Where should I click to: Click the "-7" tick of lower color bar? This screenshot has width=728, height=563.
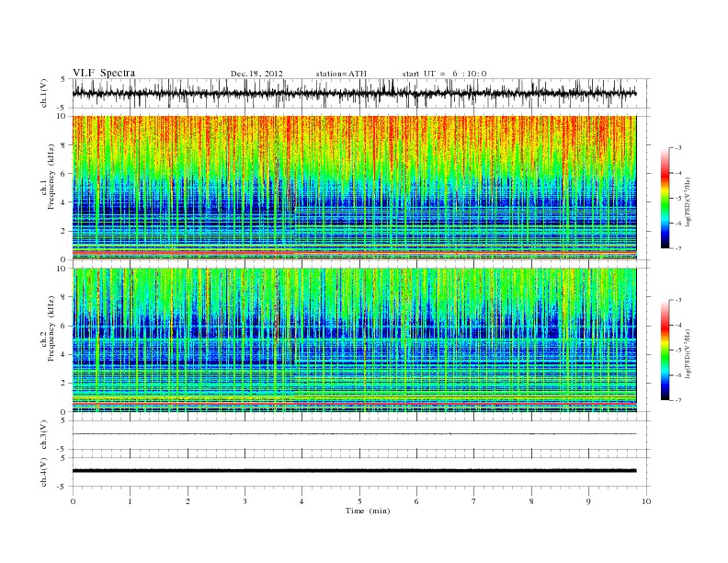click(678, 400)
